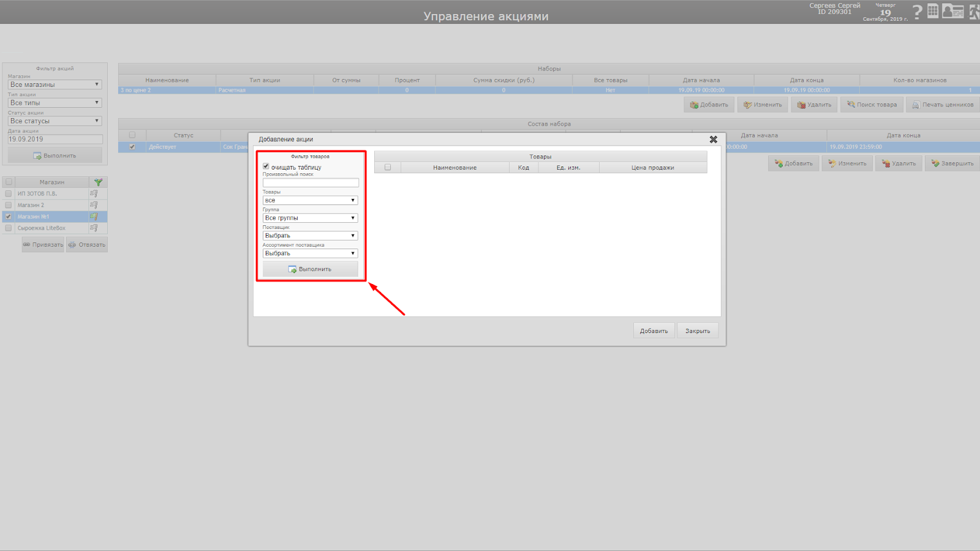Viewport: 980px width, 551px height.
Task: Click the Тип акции column header
Action: (x=265, y=80)
